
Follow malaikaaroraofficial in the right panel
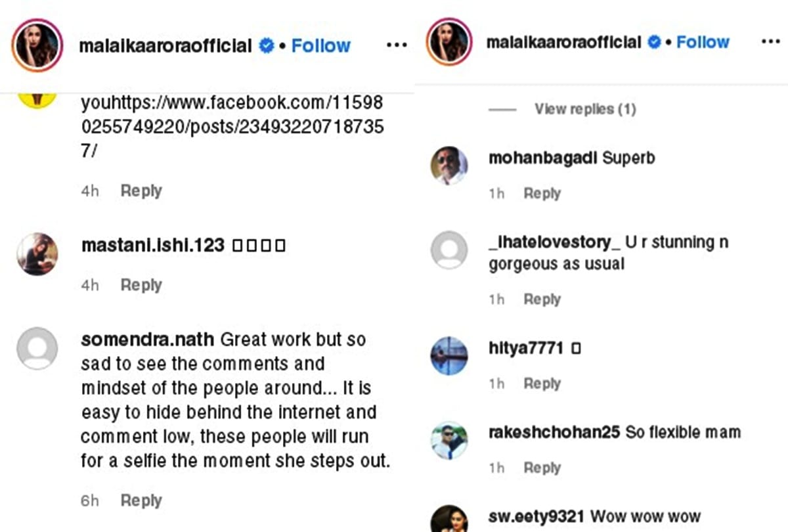coord(703,42)
